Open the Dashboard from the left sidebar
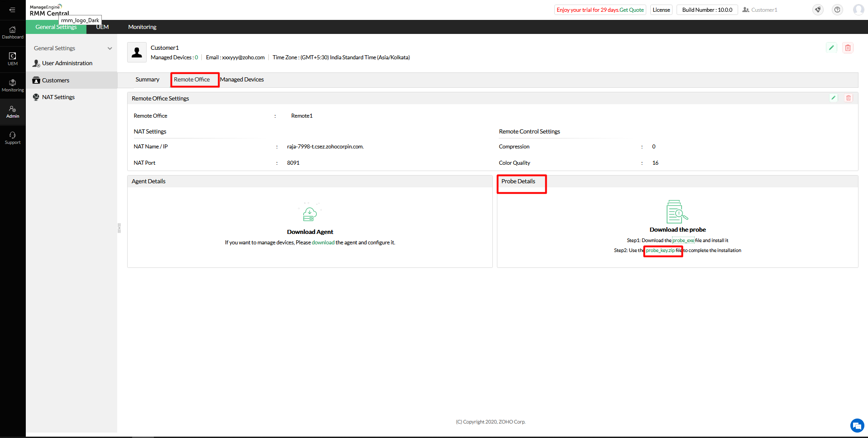 click(x=12, y=32)
